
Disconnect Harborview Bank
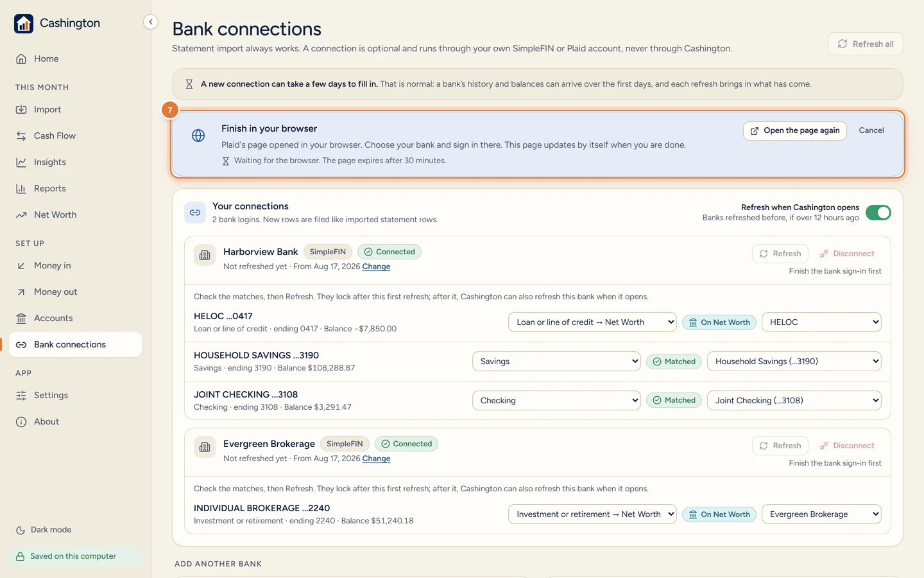(847, 254)
